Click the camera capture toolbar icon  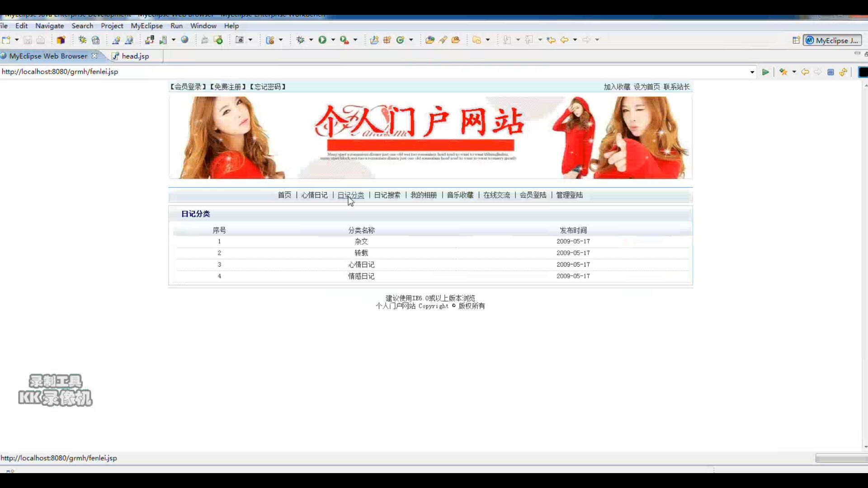(240, 40)
